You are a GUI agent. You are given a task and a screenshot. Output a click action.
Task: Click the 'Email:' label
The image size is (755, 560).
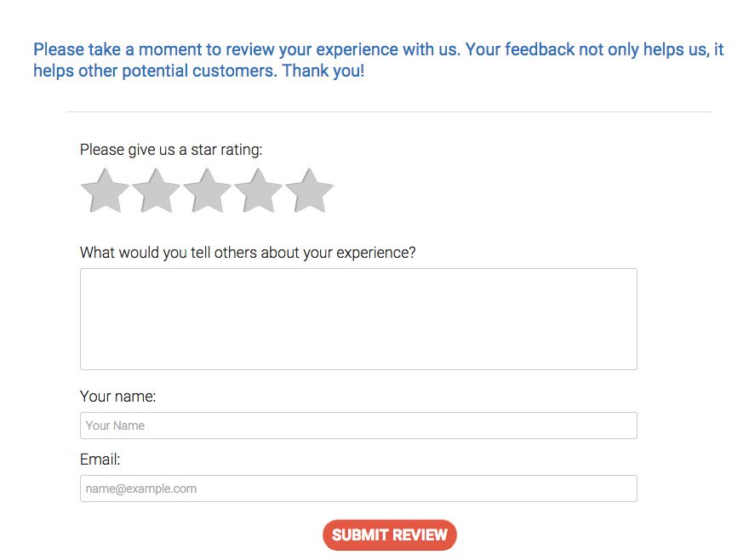[x=100, y=460]
